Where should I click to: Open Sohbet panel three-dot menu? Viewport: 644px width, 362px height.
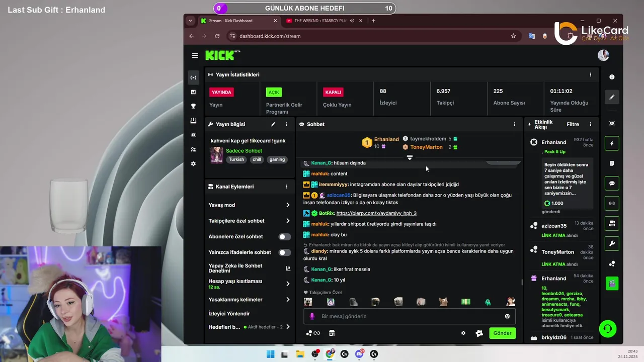click(514, 124)
